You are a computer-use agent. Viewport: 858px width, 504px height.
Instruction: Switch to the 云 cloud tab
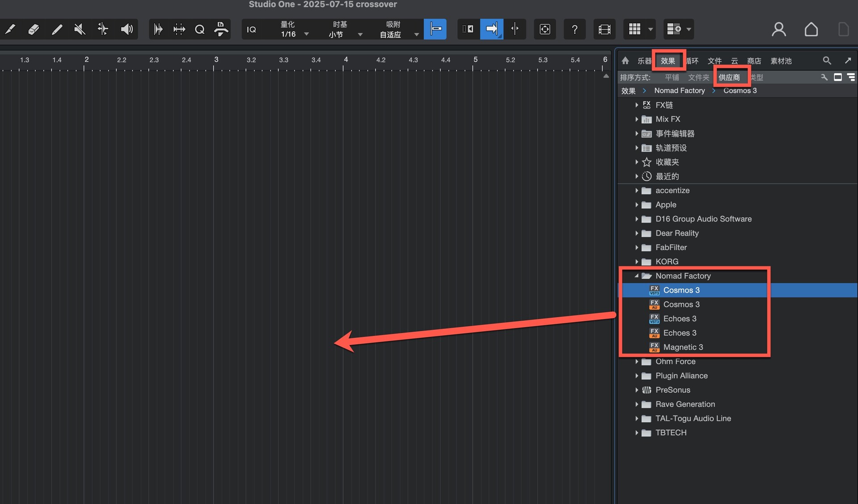pos(734,61)
